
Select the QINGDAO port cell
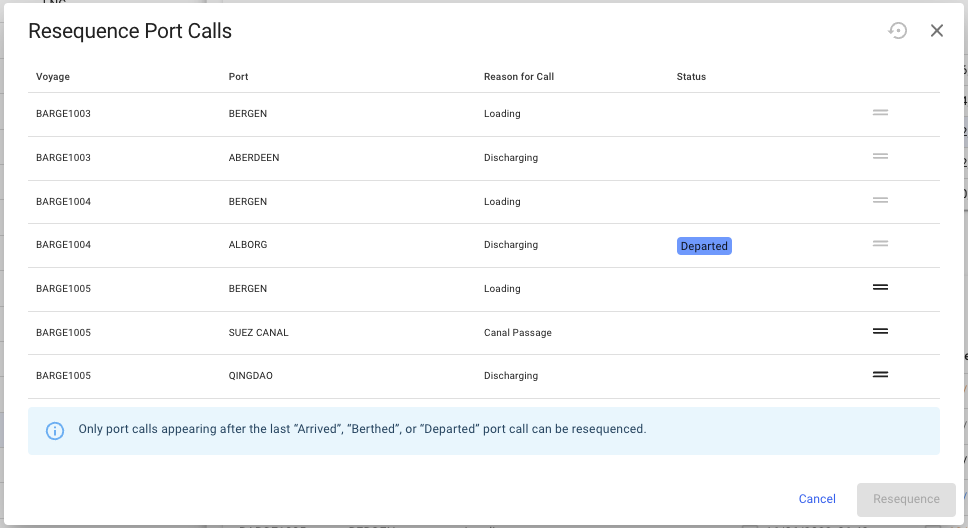point(251,376)
